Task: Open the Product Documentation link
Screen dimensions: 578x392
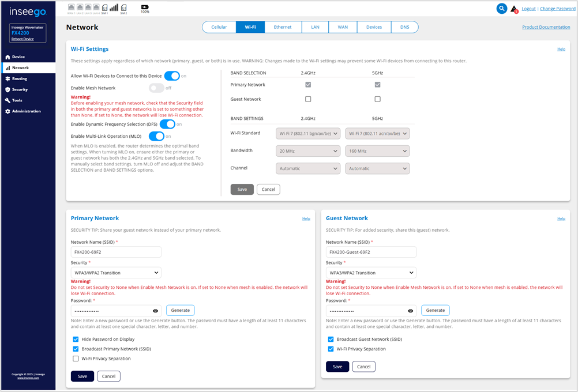Action: [546, 27]
